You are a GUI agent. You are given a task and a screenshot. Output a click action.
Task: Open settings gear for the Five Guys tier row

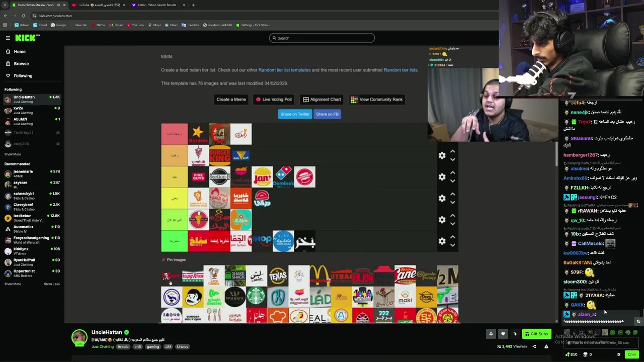(442, 177)
